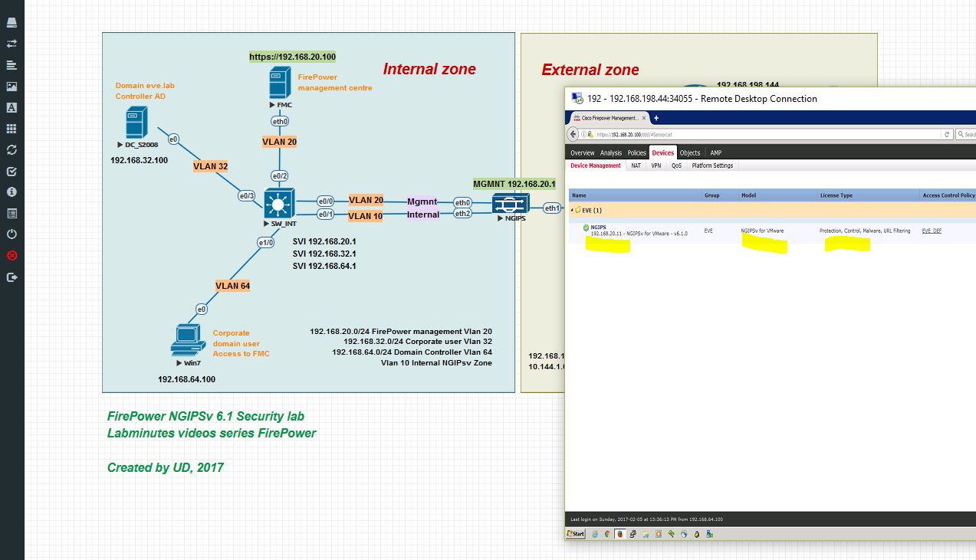Open the startup-configs lines icon in sidebar
This screenshot has width=976, height=560.
pos(12,65)
